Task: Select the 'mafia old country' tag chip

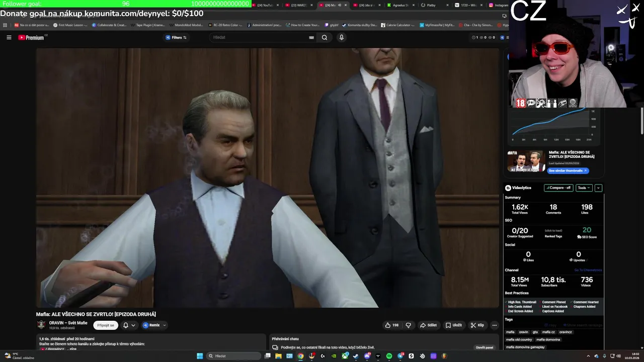Action: pos(519,339)
